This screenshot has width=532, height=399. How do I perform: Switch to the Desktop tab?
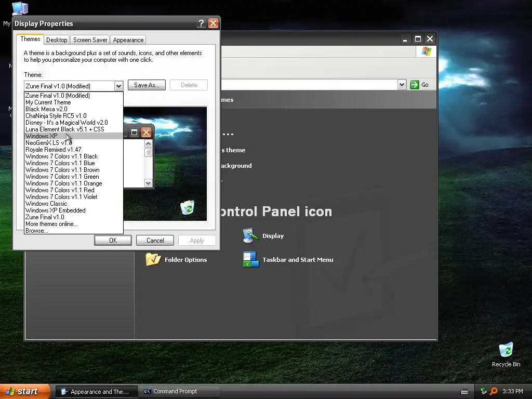click(57, 39)
